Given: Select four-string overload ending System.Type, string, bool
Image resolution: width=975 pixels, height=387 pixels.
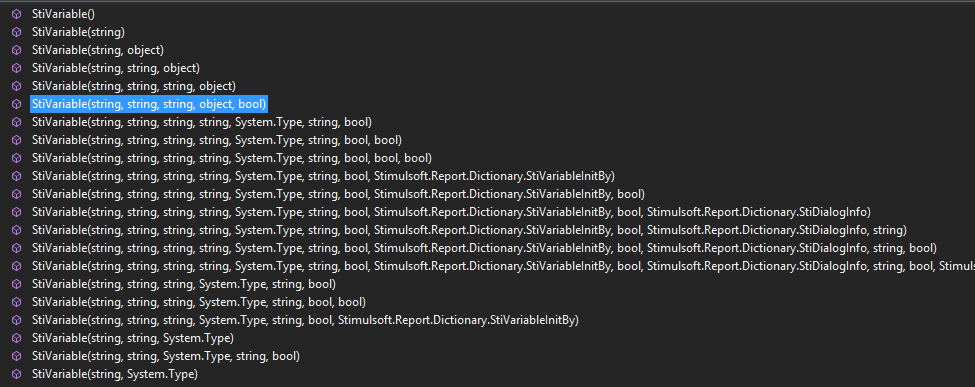Looking at the screenshot, I should 201,121.
